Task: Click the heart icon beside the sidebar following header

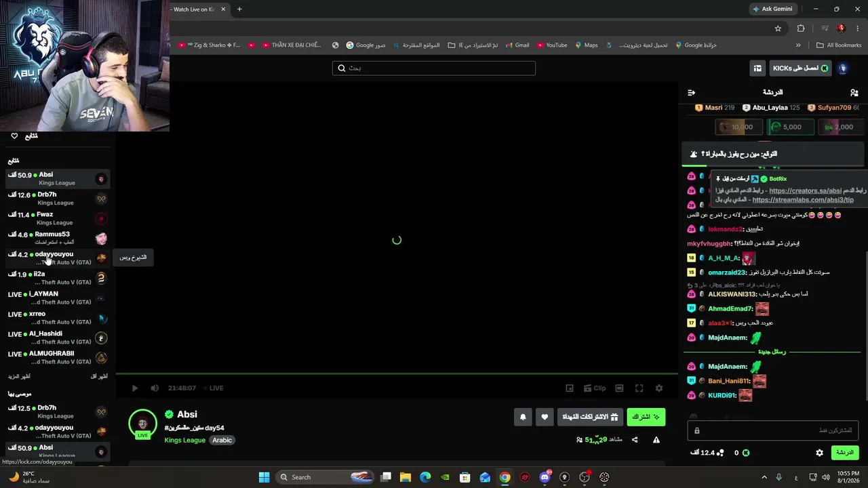Action: point(14,136)
